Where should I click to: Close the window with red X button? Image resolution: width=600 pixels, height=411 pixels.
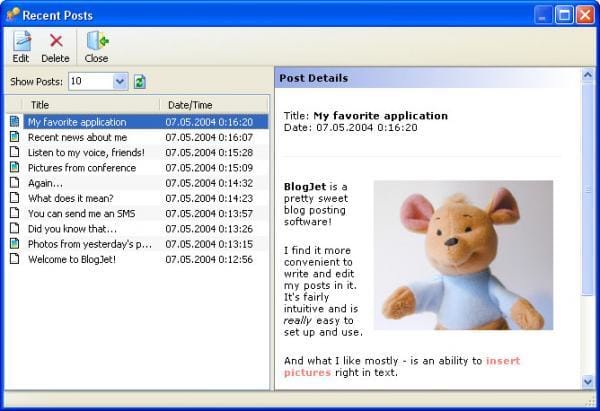pyautogui.click(x=585, y=15)
